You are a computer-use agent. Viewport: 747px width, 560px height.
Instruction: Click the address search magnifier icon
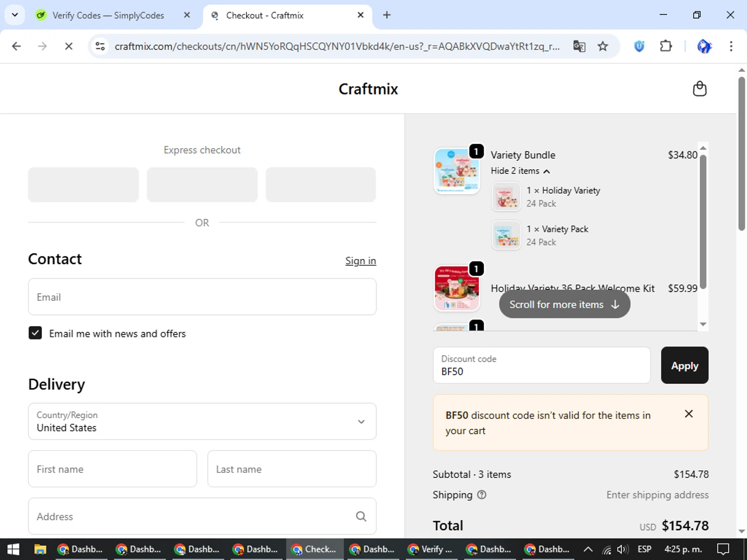(x=361, y=516)
